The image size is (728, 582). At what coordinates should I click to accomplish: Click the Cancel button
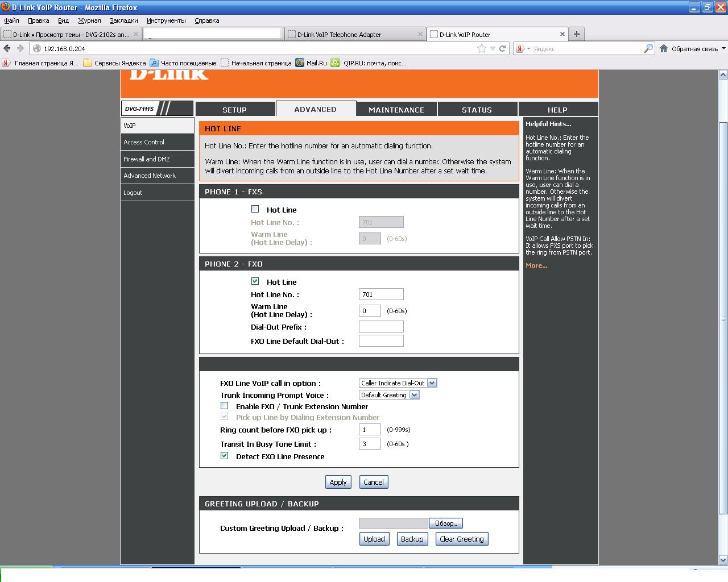[x=374, y=482]
